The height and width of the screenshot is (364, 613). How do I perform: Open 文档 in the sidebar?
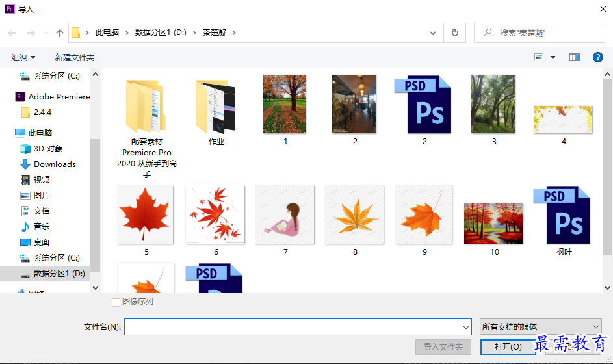[35, 211]
